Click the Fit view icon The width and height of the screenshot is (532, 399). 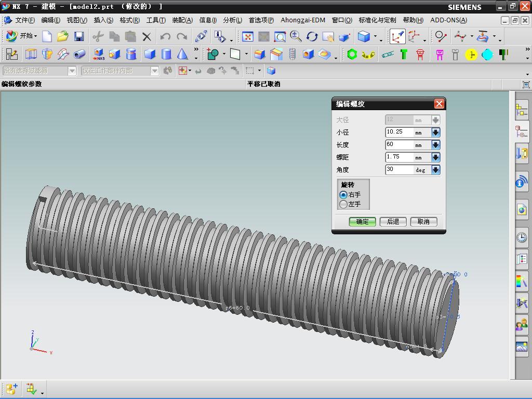click(x=248, y=36)
